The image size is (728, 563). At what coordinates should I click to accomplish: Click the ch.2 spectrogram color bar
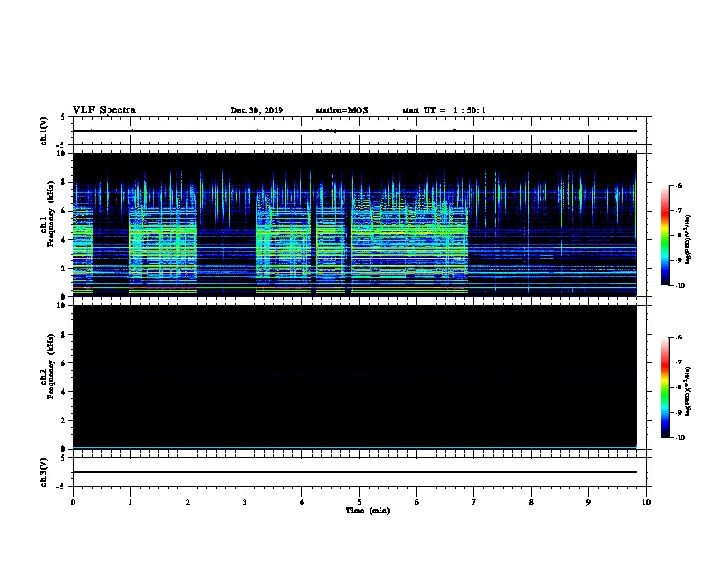click(x=665, y=387)
